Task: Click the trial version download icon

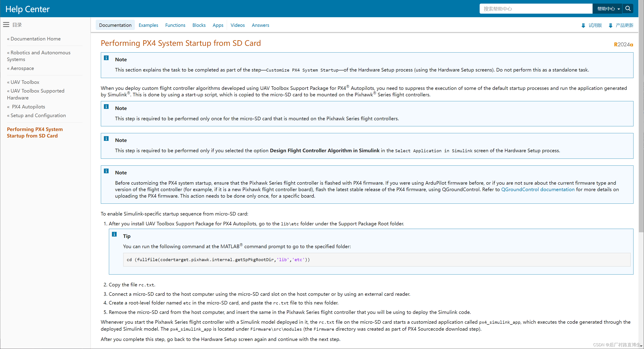Action: tap(583, 25)
